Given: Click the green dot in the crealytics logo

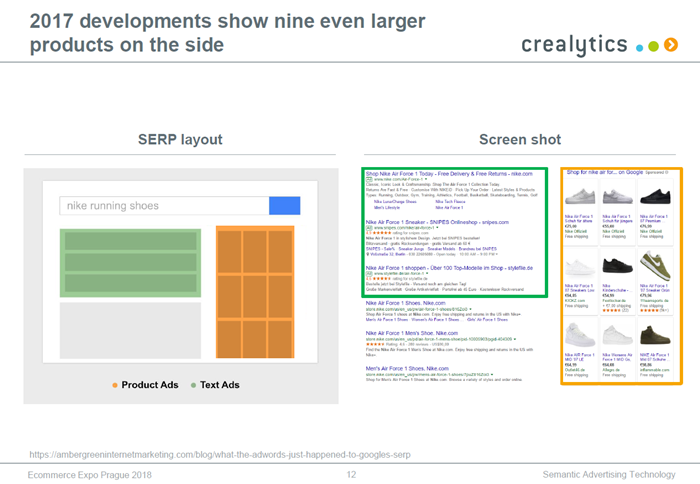Looking at the screenshot, I should [x=653, y=46].
